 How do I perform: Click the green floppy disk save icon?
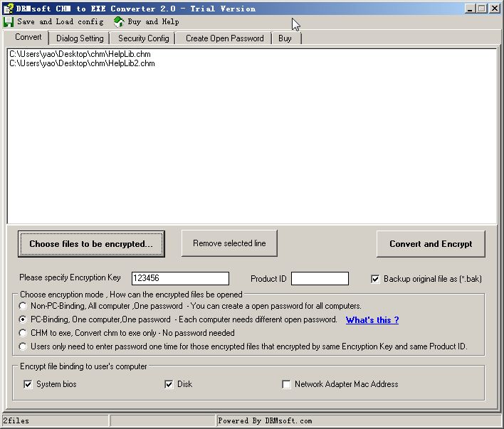9,22
